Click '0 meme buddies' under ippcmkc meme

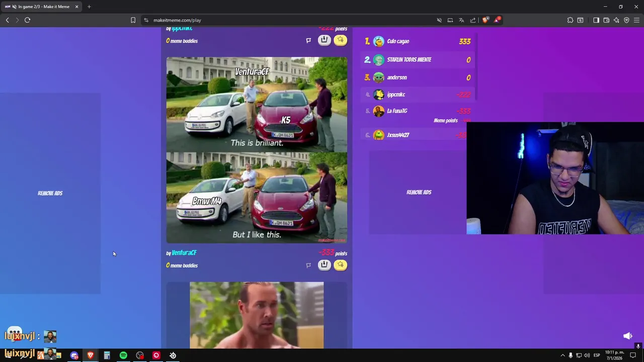(x=182, y=41)
